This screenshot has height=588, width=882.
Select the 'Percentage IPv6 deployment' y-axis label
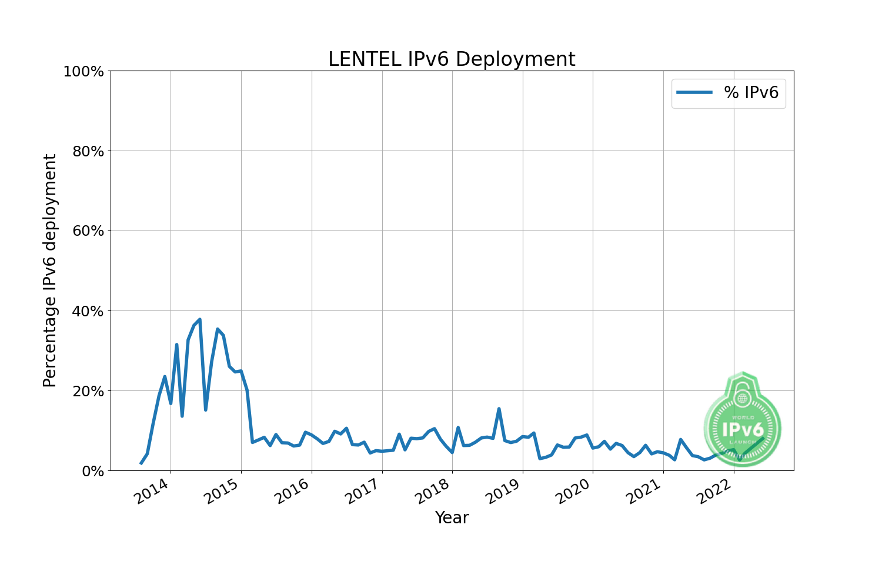[x=51, y=270]
